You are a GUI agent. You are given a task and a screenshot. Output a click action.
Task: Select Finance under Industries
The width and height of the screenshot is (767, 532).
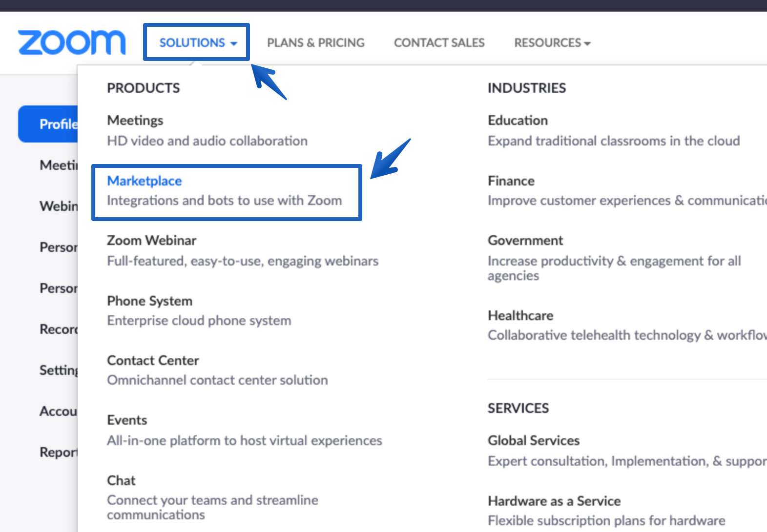[x=511, y=181]
